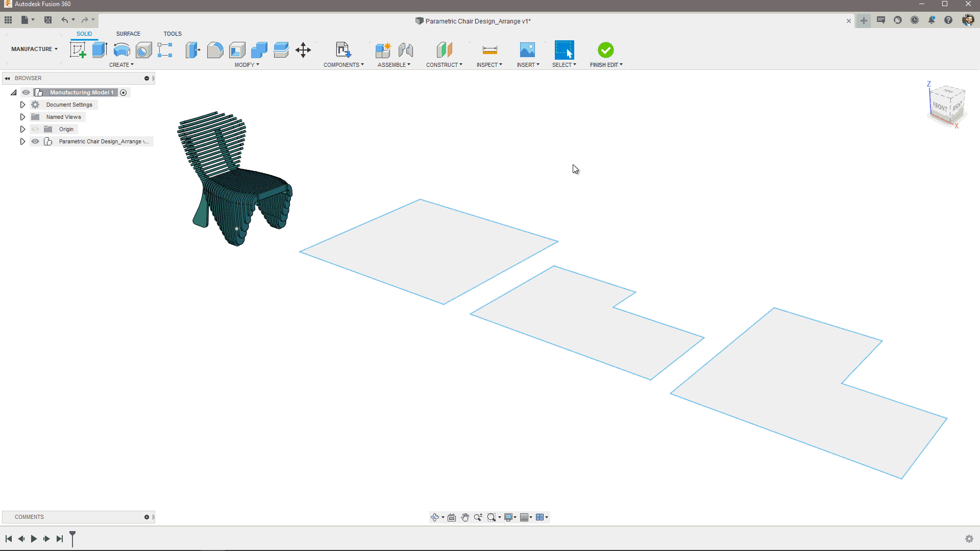Click the Pan hand navigation icon
Screen dimensions: 980x551
tap(465, 517)
